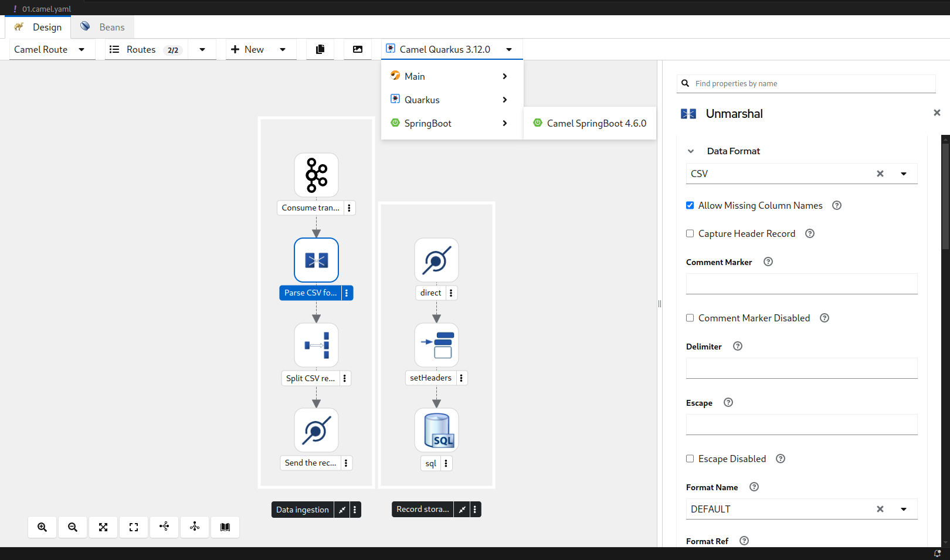Tick the Escape Disabled checkbox
950x560 pixels.
(690, 459)
